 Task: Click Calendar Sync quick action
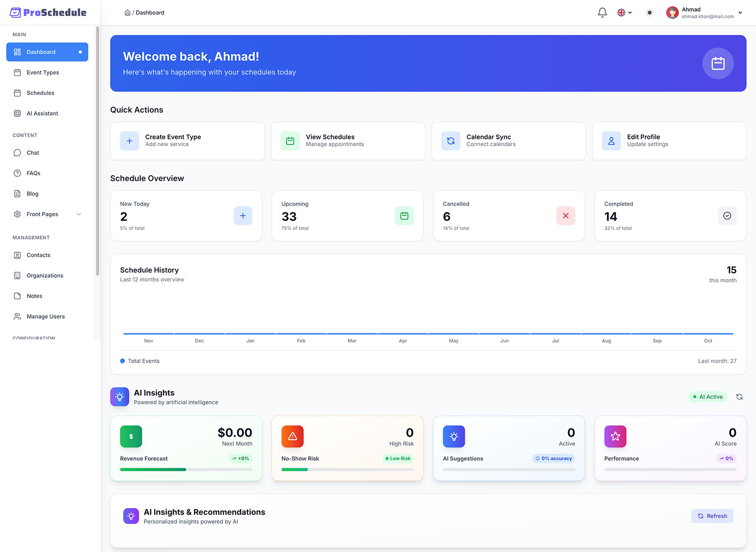click(508, 141)
